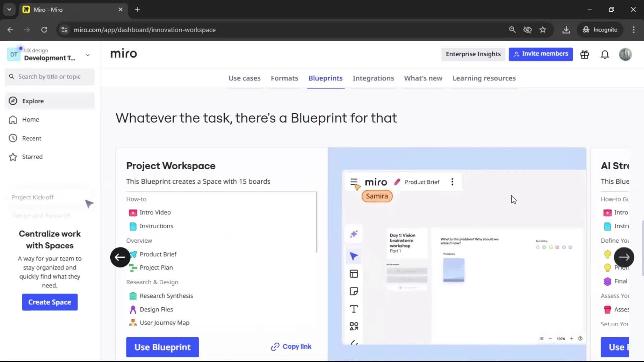Viewport: 644px width, 362px height.
Task: Click Invite members button
Action: pyautogui.click(x=541, y=54)
